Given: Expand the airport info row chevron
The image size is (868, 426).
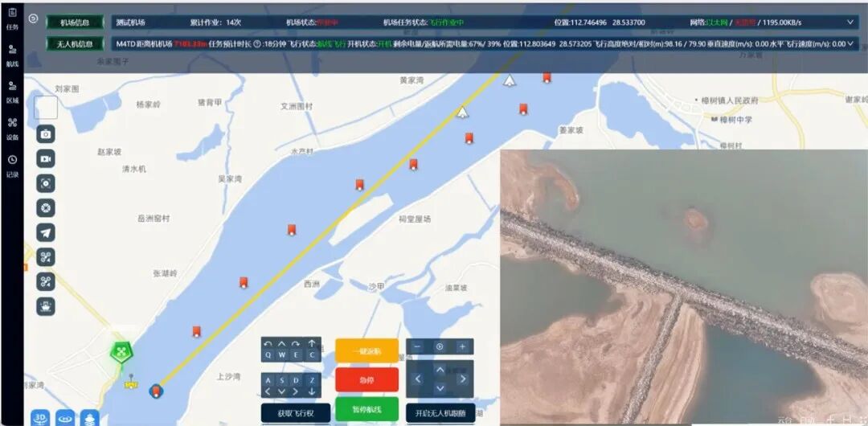Looking at the screenshot, I should [850, 23].
